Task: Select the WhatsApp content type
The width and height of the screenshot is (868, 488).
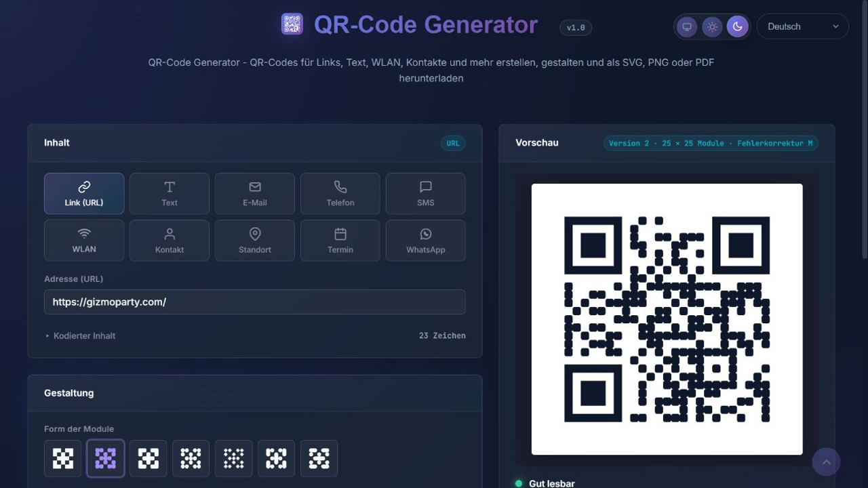Action: click(426, 241)
